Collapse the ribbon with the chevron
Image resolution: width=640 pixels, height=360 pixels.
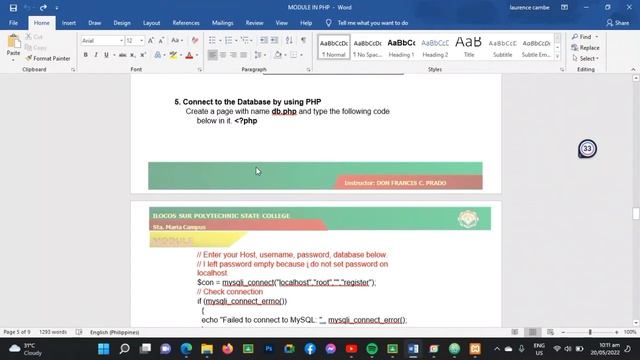(633, 70)
